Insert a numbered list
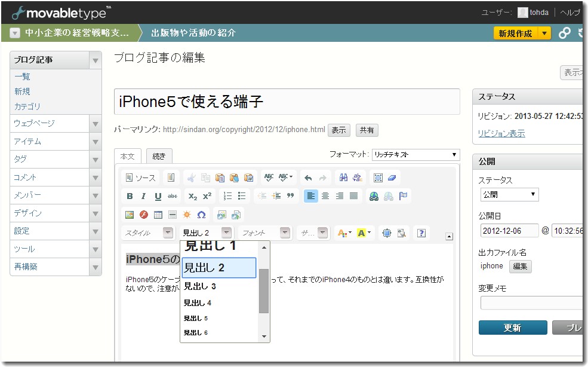Image resolution: width=588 pixels, height=367 pixels. point(227,196)
